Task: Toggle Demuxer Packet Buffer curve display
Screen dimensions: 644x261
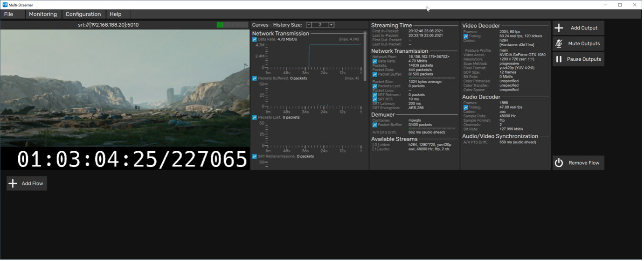Action: tap(374, 125)
